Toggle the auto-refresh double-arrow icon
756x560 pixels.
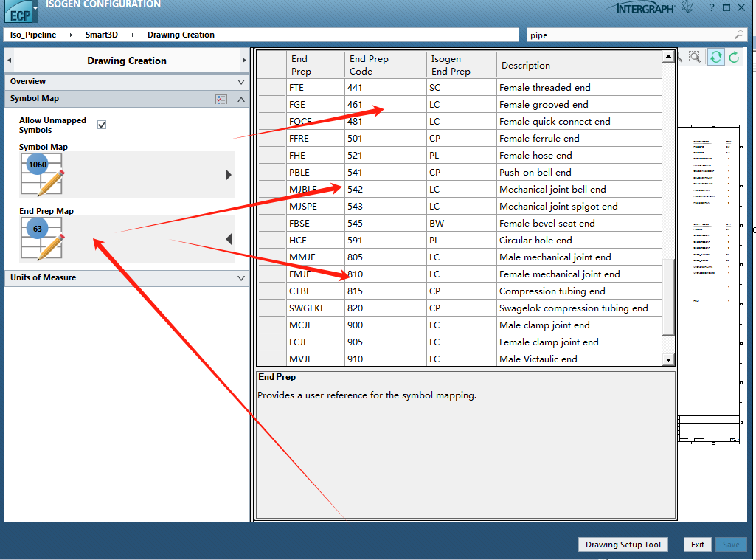[716, 57]
